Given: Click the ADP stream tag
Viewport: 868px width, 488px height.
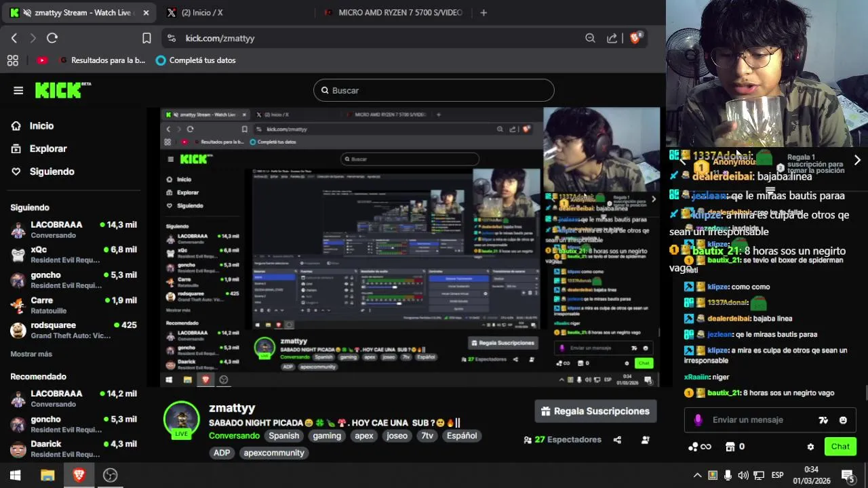Looking at the screenshot, I should pos(222,453).
